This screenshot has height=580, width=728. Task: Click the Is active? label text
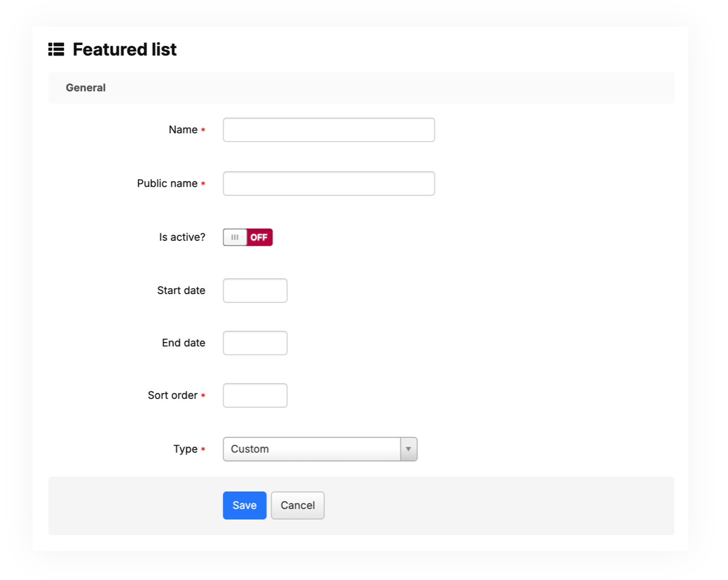point(182,237)
